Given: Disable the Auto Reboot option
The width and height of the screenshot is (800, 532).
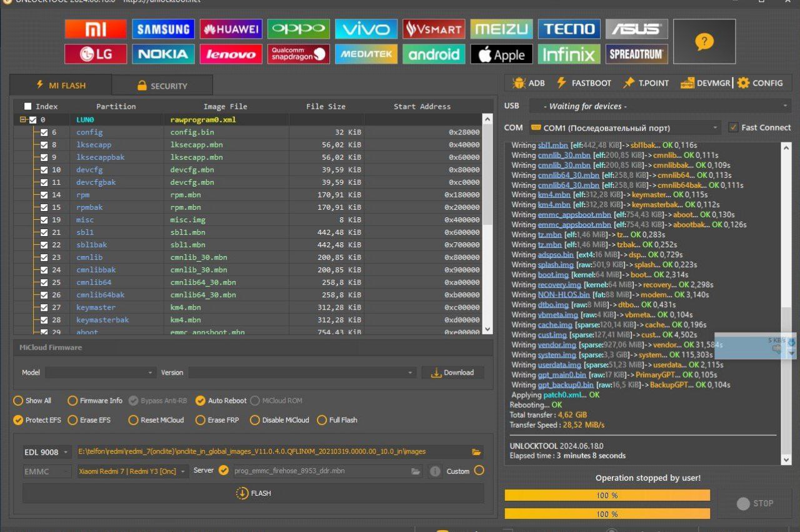Looking at the screenshot, I should tap(221, 400).
